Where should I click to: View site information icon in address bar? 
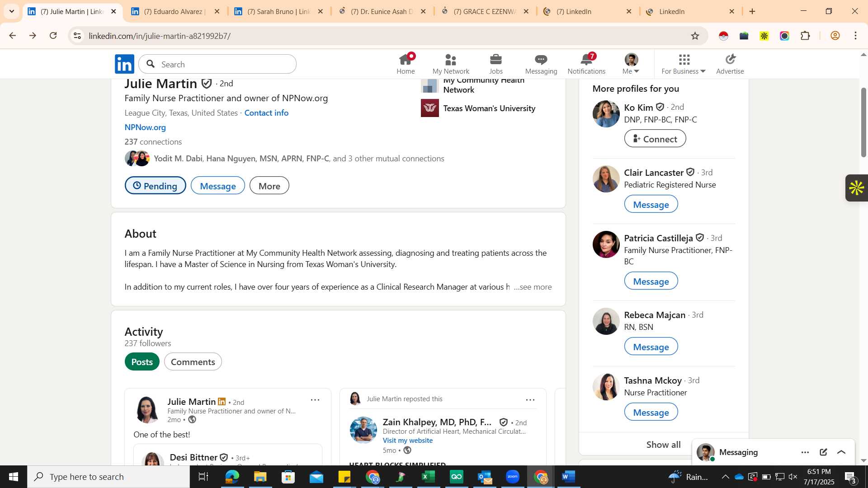coord(77,36)
